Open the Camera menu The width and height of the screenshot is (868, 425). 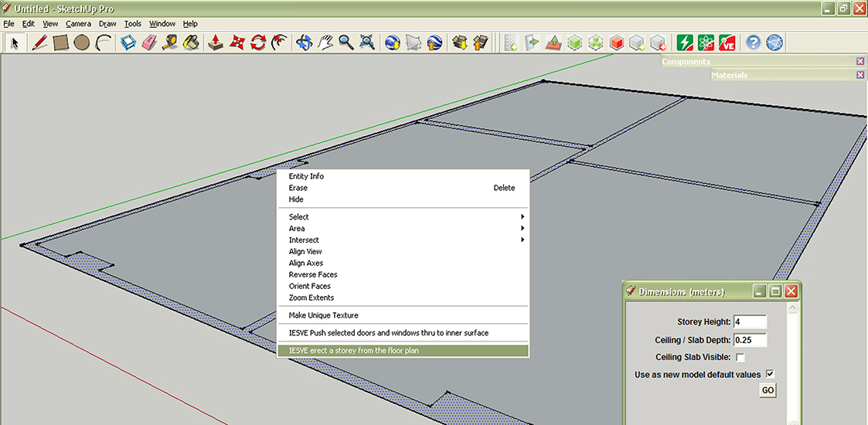tap(78, 24)
